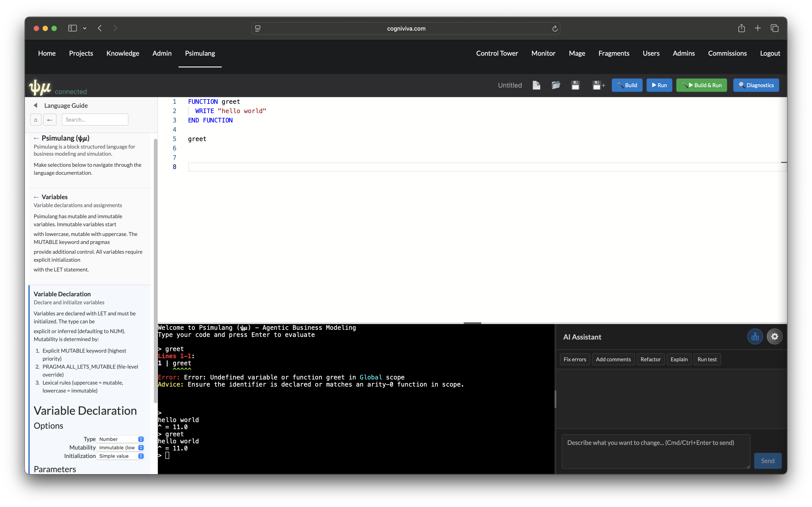The height and width of the screenshot is (507, 812).
Task: Navigate back via Variables heading link
Action: [x=51, y=197]
